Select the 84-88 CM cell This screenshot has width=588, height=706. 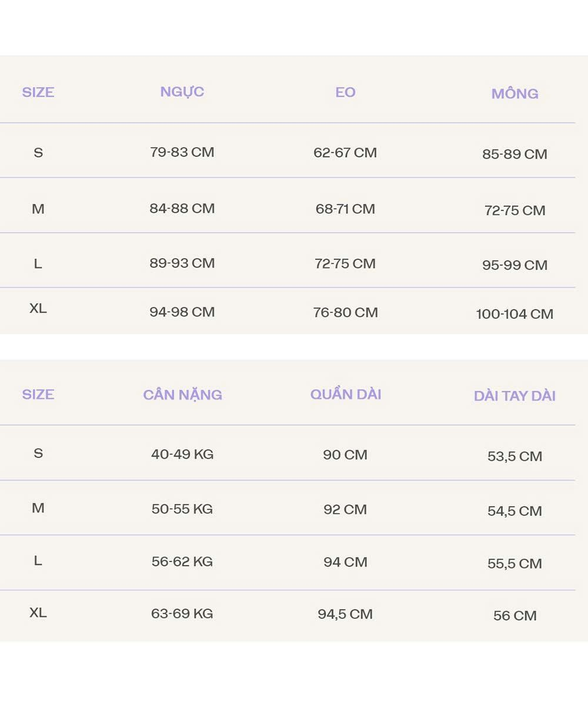tap(182, 208)
